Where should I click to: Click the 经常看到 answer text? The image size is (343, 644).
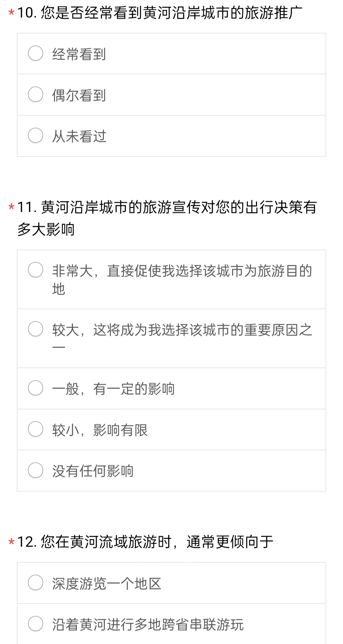click(79, 54)
